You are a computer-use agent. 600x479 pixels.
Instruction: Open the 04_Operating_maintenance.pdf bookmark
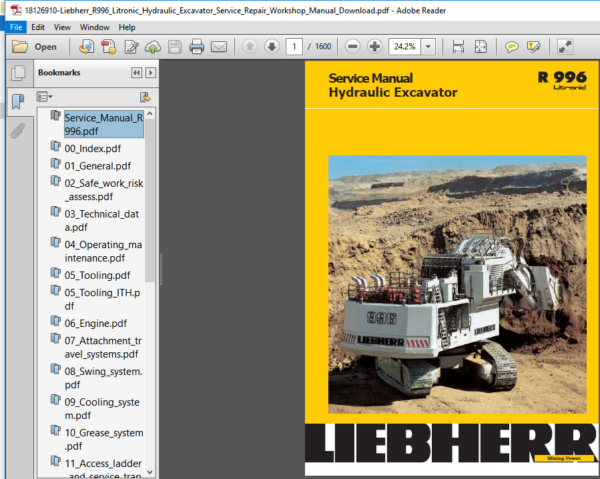click(103, 251)
